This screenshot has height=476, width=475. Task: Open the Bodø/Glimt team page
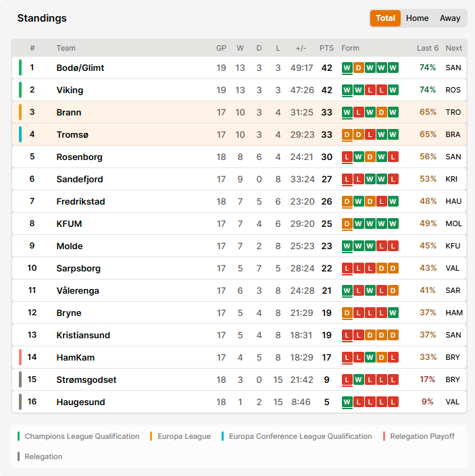(x=80, y=68)
